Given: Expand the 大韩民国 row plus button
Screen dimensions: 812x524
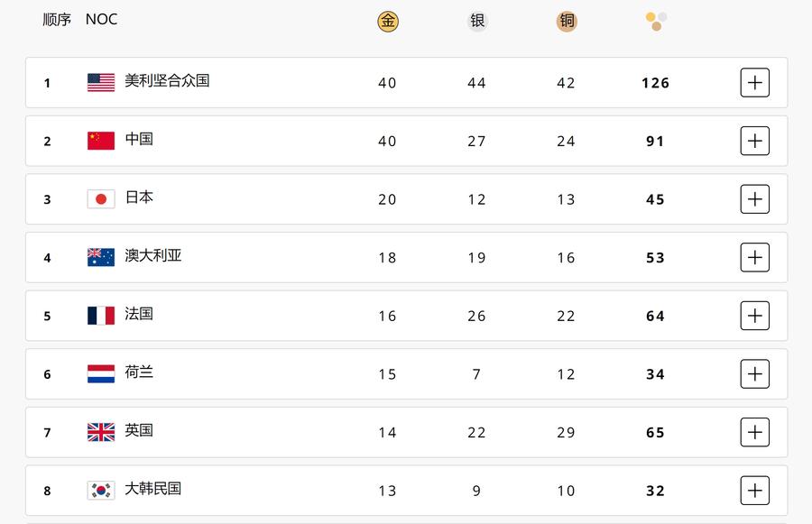Looking at the screenshot, I should tap(754, 491).
